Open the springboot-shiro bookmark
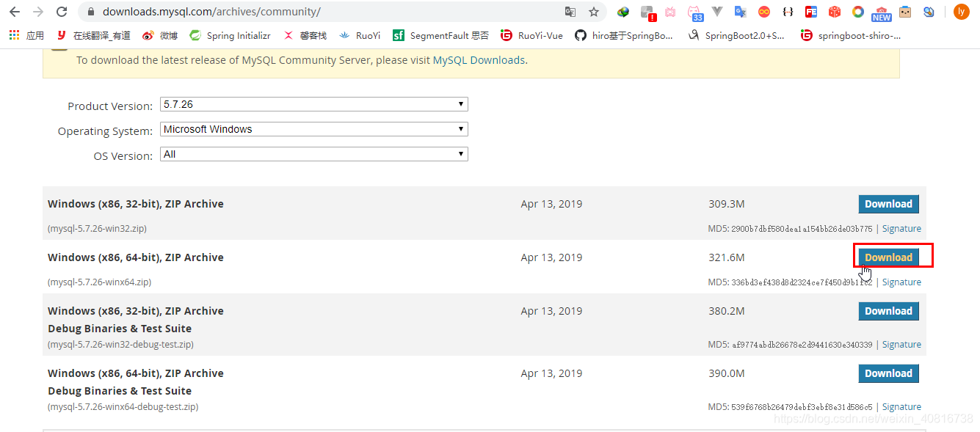Screen dimensions: 980x432 851,35
